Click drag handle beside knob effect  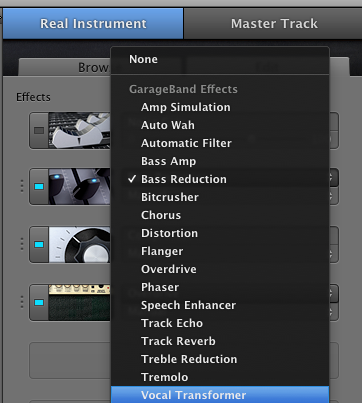(x=22, y=244)
